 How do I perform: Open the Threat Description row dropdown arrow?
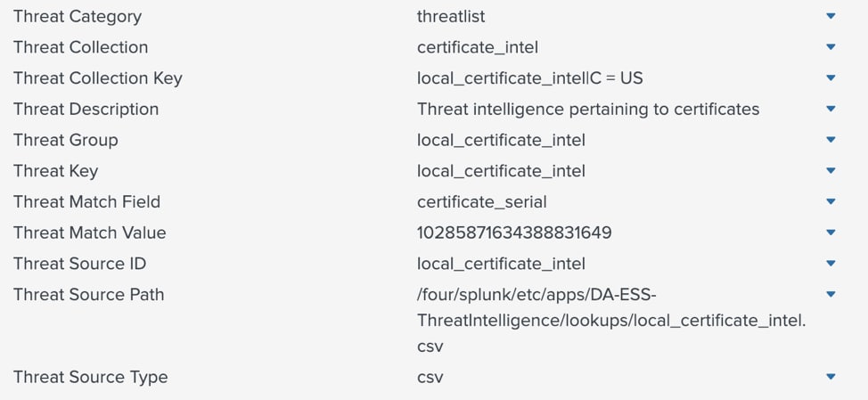pos(831,109)
